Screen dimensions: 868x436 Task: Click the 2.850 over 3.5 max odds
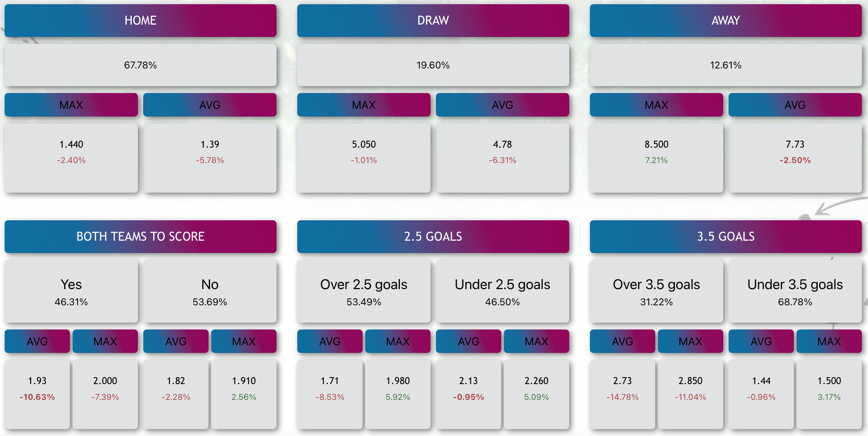[x=690, y=394]
